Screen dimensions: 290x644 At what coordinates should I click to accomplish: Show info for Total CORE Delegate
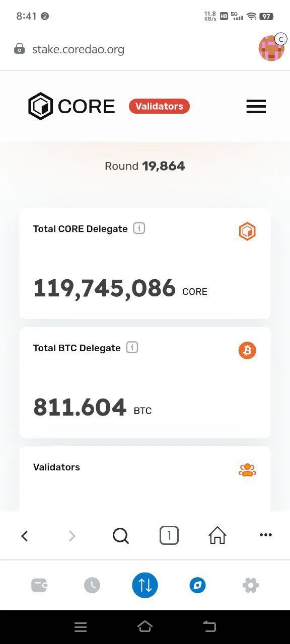pyautogui.click(x=139, y=228)
